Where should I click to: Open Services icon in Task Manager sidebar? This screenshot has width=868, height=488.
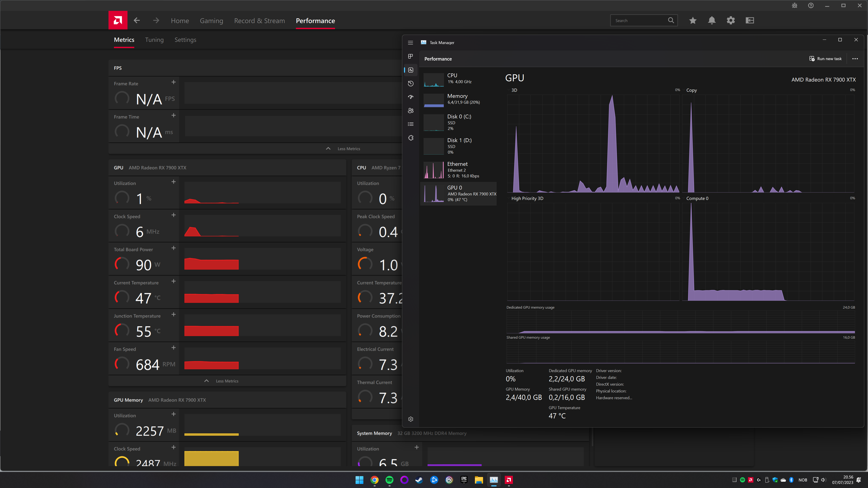[410, 138]
